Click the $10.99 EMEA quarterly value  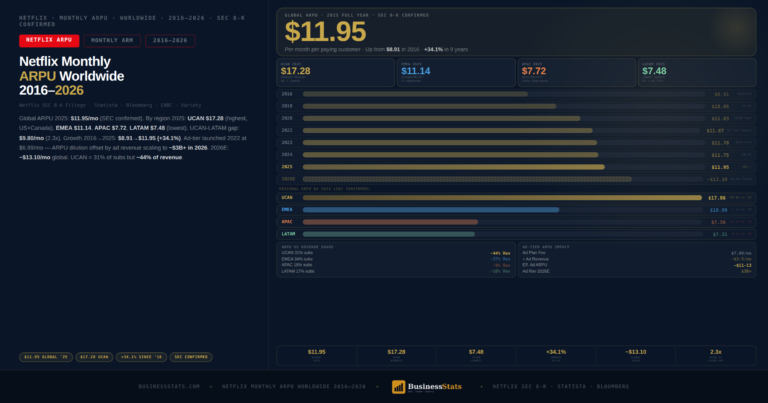719,210
